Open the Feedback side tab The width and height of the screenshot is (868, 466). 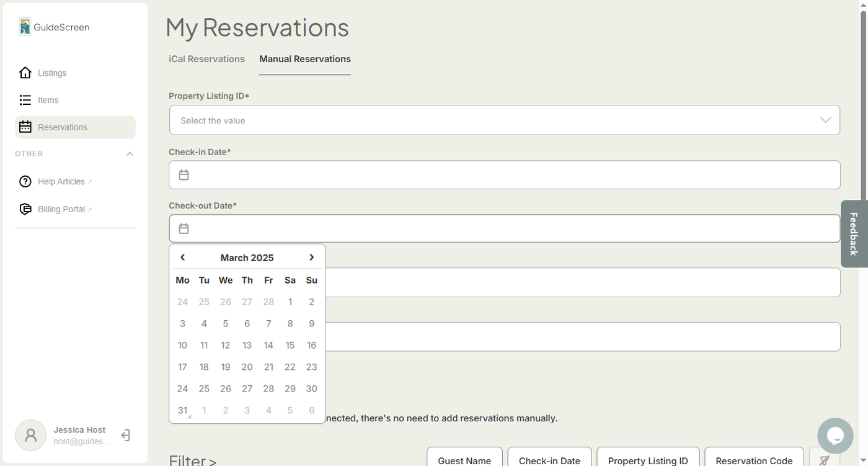point(854,234)
